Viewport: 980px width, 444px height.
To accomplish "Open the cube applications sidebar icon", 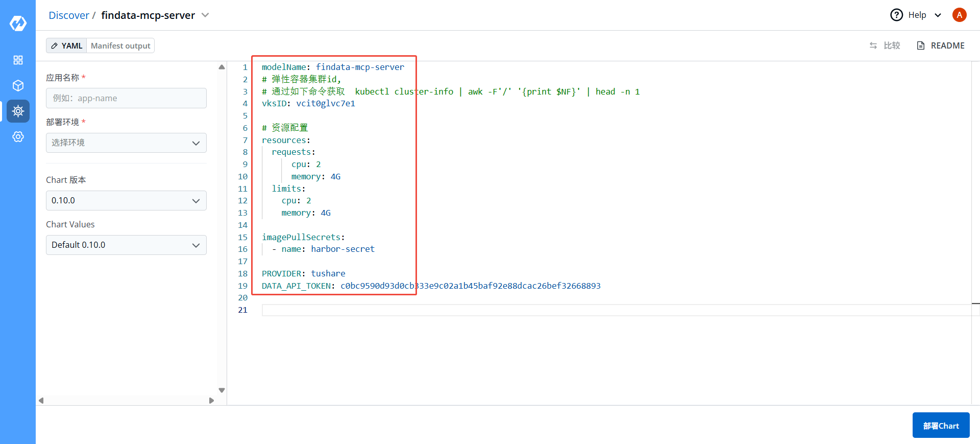I will [x=18, y=86].
